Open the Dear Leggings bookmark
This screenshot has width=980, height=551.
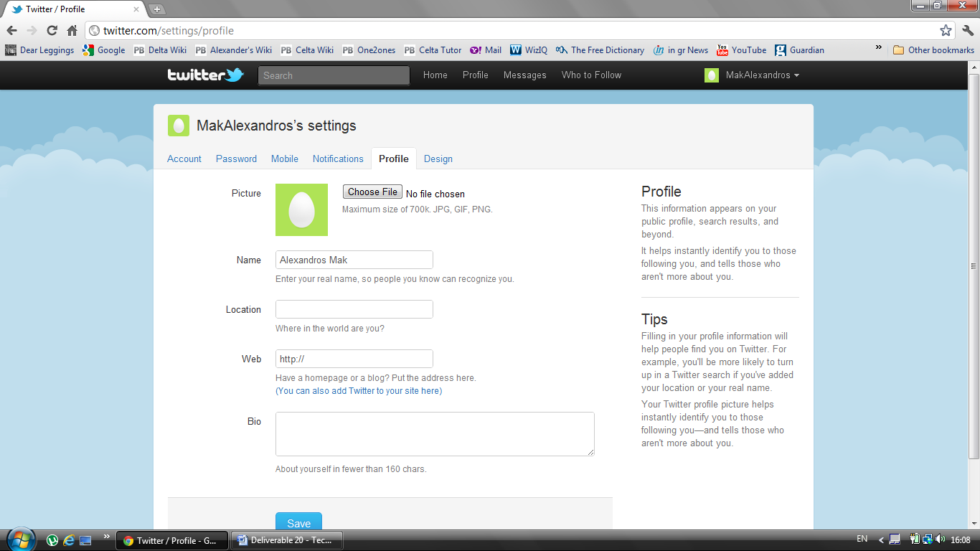pos(39,50)
